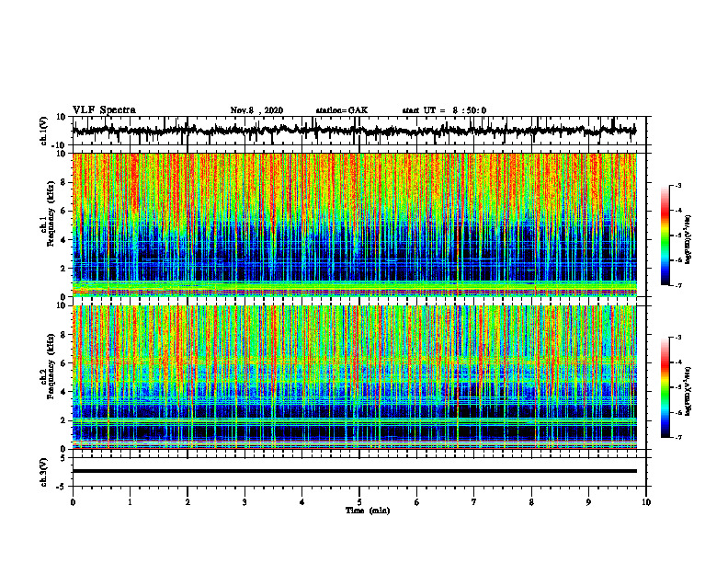Click time axis tick label "4"
Screen dimensions: 728x563
[x=302, y=502]
